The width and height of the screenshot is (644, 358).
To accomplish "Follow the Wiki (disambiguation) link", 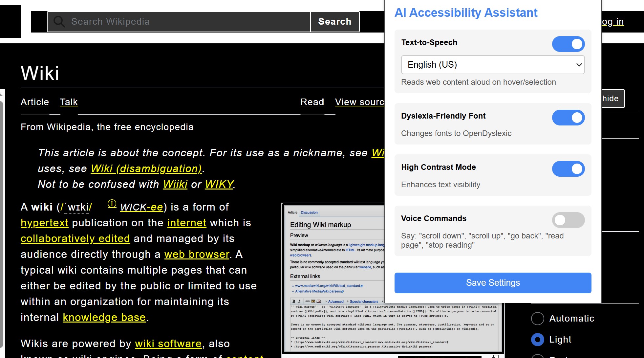I will 146,168.
